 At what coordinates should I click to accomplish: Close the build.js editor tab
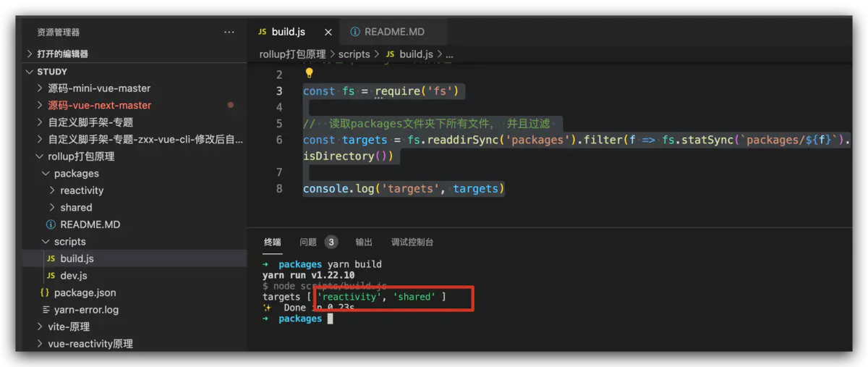pyautogui.click(x=328, y=33)
